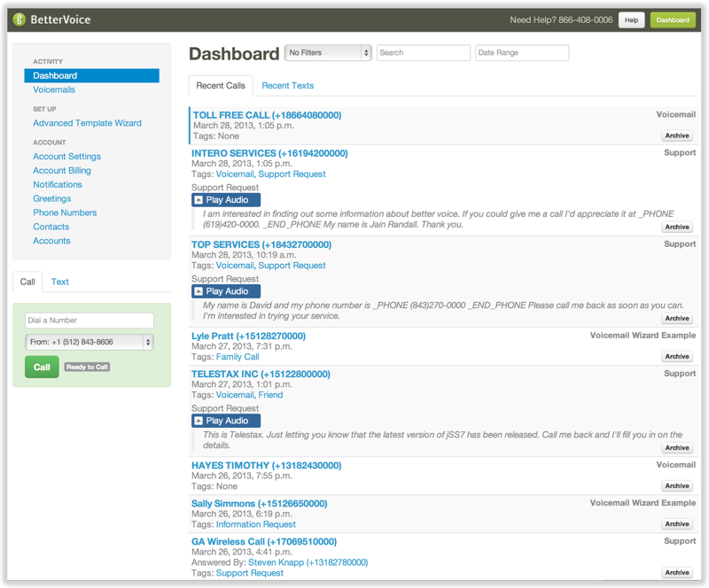Open Notifications settings
Viewport: 709px width, 588px height.
click(x=58, y=184)
